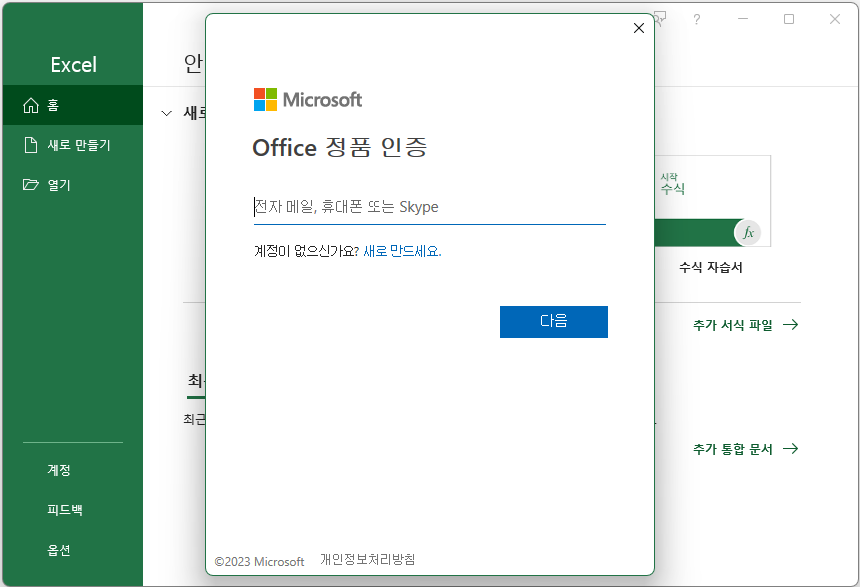Select 홈 in Excel sidebar

point(72,105)
